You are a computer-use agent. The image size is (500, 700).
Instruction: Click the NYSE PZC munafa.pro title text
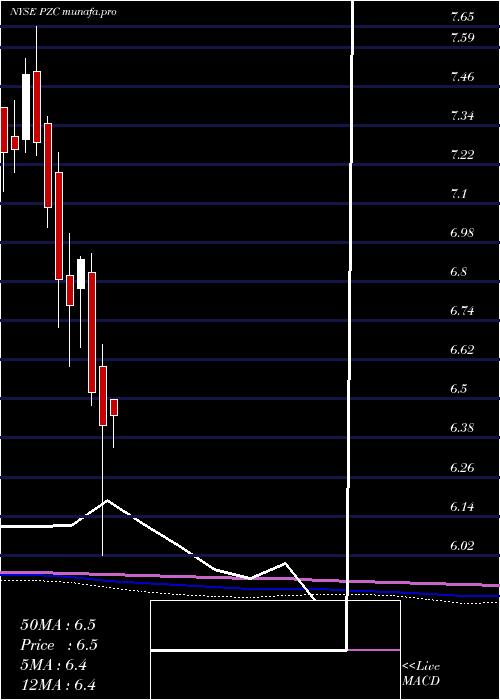coord(63,12)
